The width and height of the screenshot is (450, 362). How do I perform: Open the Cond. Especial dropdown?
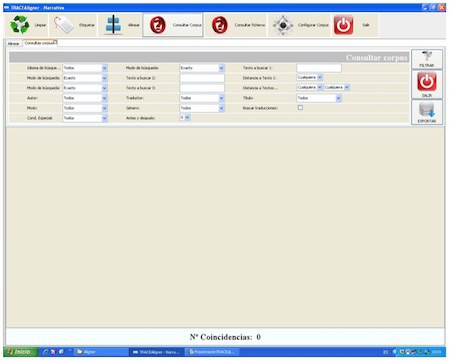click(x=85, y=118)
